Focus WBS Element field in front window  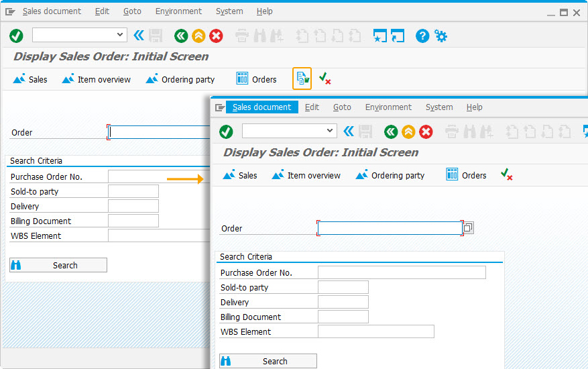(x=376, y=331)
